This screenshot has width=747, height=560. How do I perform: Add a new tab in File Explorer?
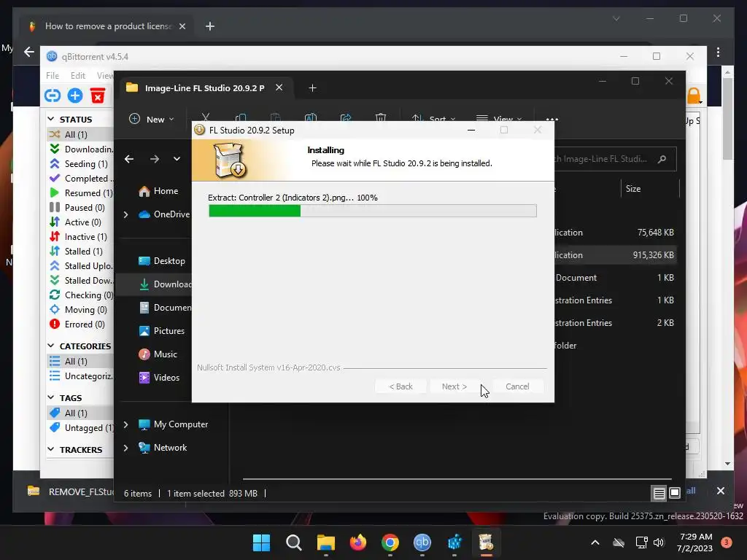tap(312, 88)
